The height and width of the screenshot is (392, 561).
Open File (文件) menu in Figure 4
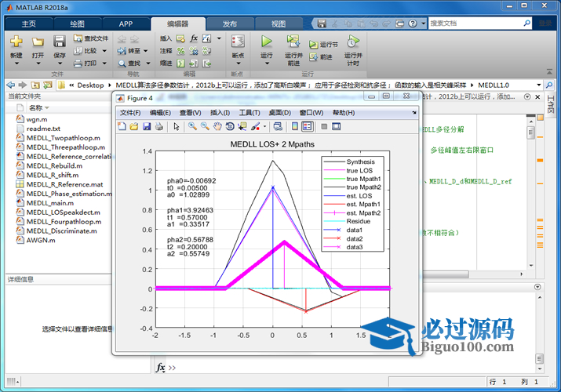pos(130,113)
